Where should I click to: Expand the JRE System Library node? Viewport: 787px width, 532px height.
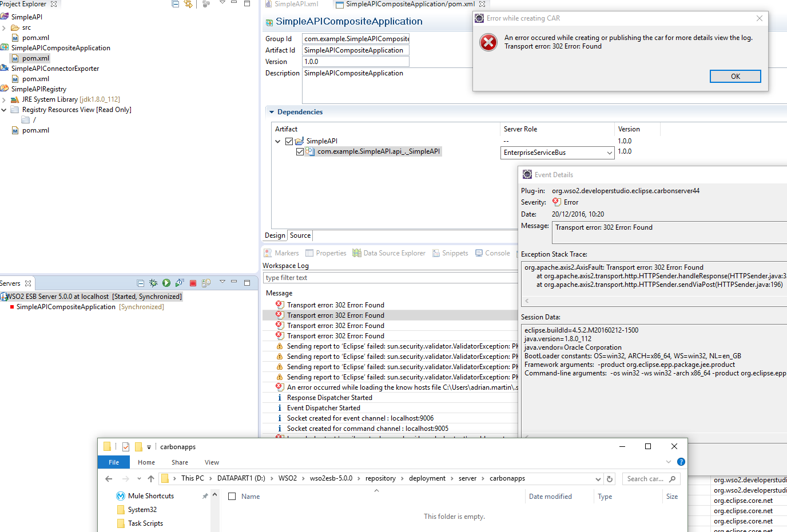coord(4,100)
